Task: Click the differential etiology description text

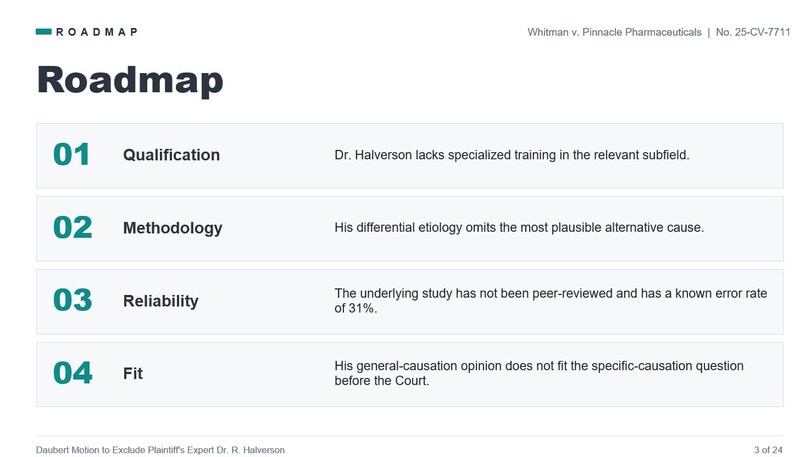Action: tap(519, 227)
